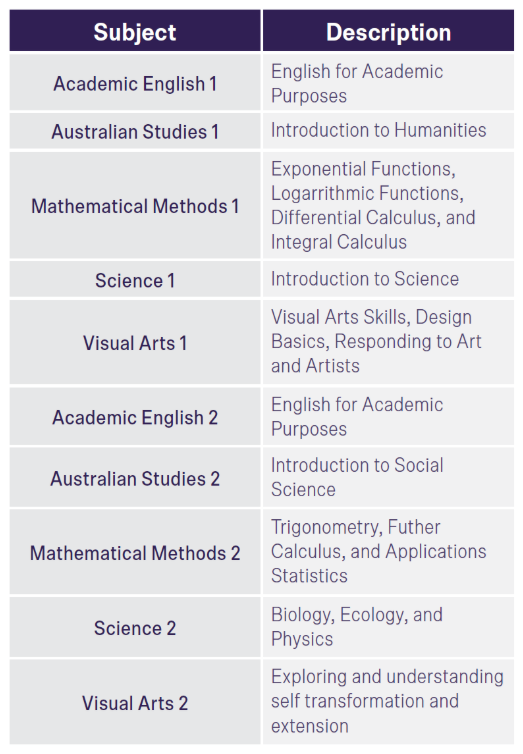Select the Science 1 subject cell
This screenshot has width=523, height=754.
click(x=135, y=280)
